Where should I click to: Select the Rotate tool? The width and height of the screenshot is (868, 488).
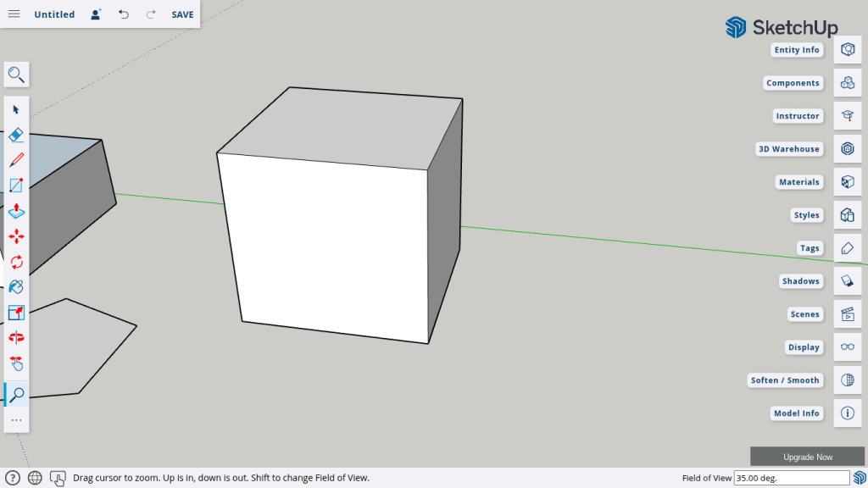click(x=16, y=262)
